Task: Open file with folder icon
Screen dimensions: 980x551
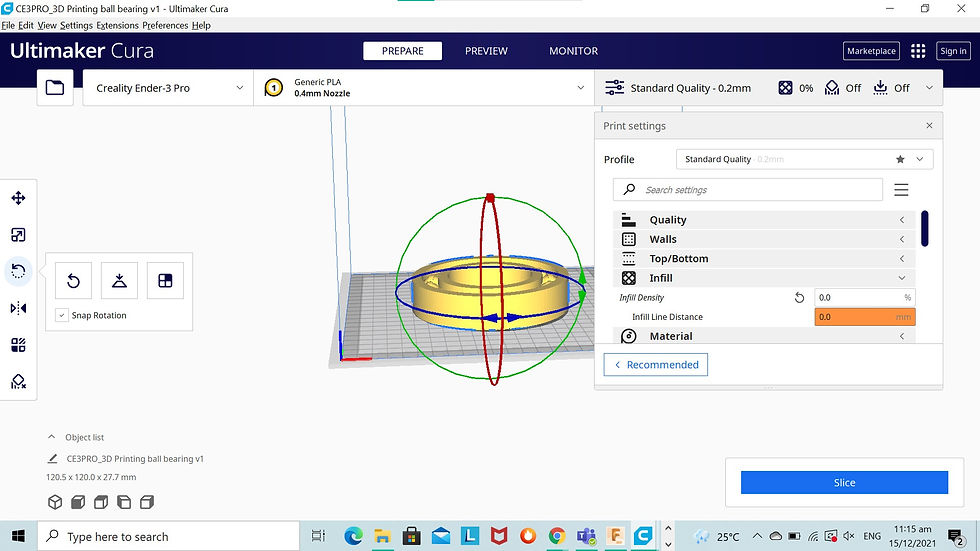Action: (x=55, y=87)
